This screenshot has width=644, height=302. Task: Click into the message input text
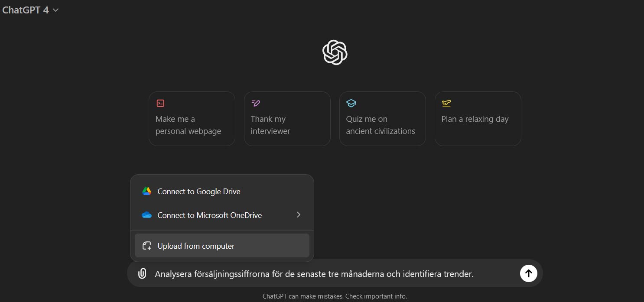(x=314, y=274)
